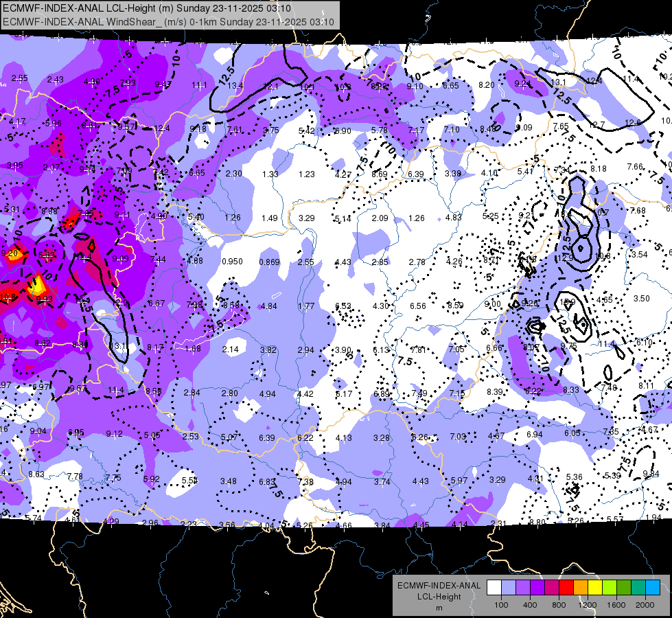Click the map value '7.66' in the east
672x618 pixels.
635,166
